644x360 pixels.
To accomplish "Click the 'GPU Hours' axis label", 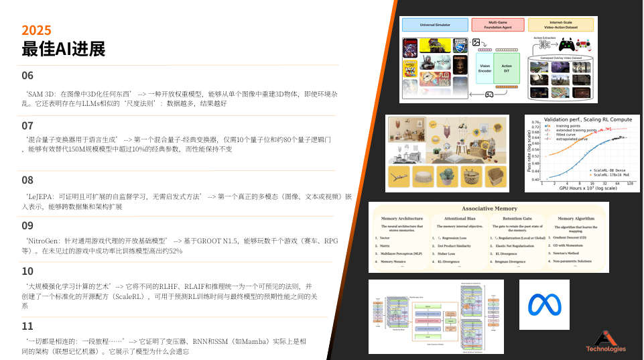I will 588,188.
